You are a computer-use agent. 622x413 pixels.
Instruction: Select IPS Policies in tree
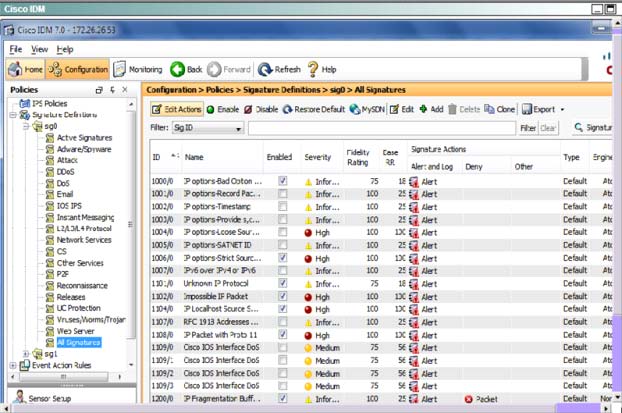click(50, 104)
